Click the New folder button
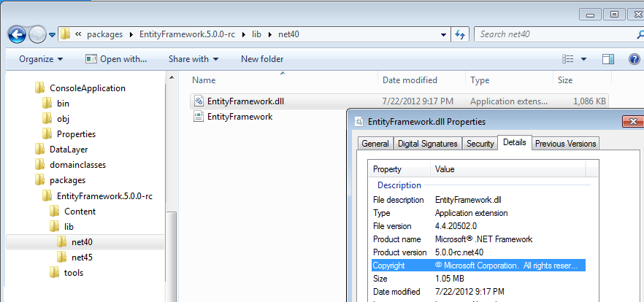Viewport: 644px width, 302px height. pyautogui.click(x=262, y=59)
